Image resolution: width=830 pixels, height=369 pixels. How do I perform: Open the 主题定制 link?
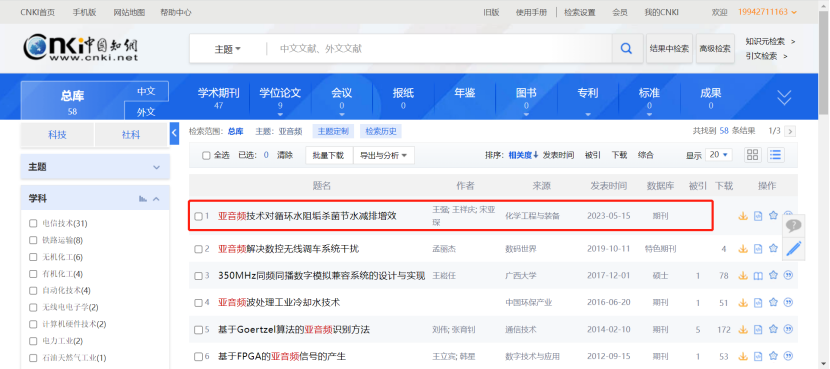333,131
